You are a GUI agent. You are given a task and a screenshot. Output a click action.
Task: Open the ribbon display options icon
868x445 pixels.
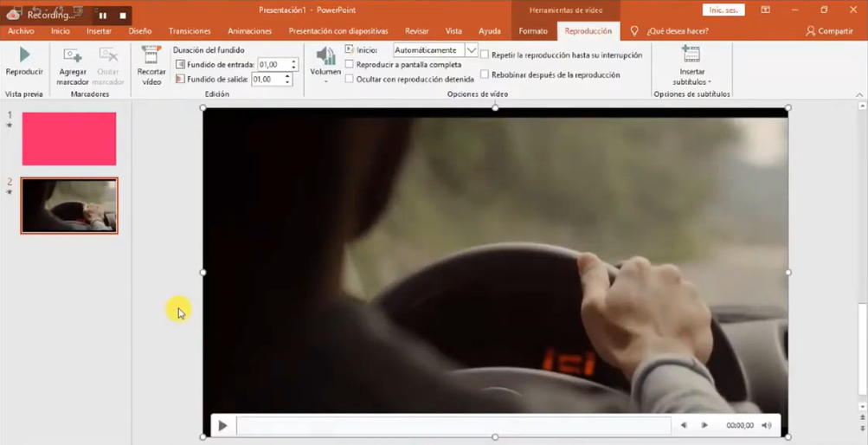(766, 10)
